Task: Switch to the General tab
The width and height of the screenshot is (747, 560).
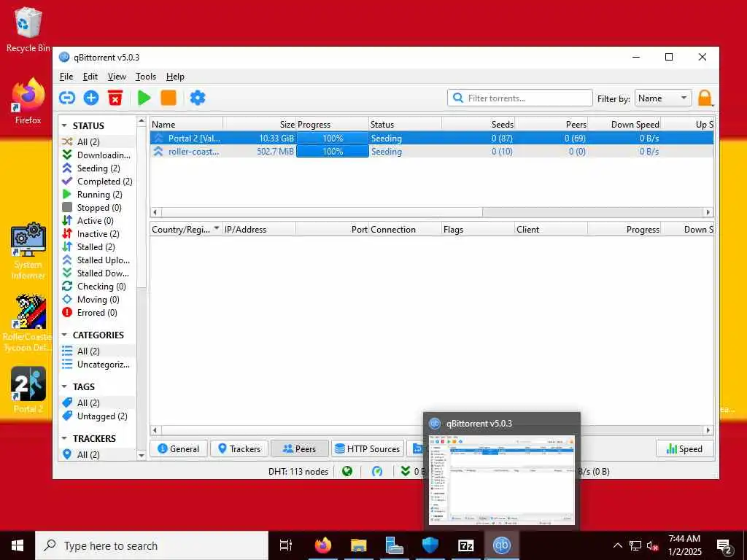Action: tap(178, 448)
